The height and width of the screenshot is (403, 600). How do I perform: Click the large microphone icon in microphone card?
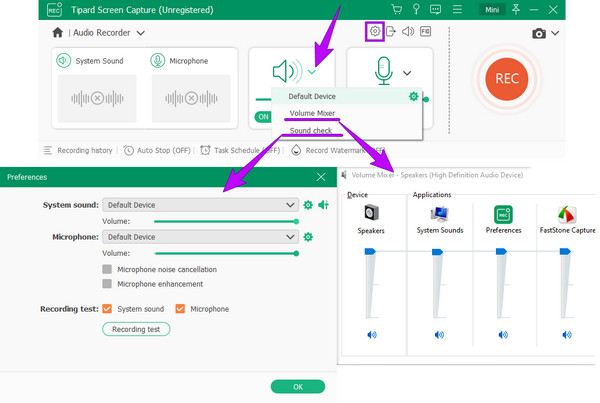(x=383, y=70)
